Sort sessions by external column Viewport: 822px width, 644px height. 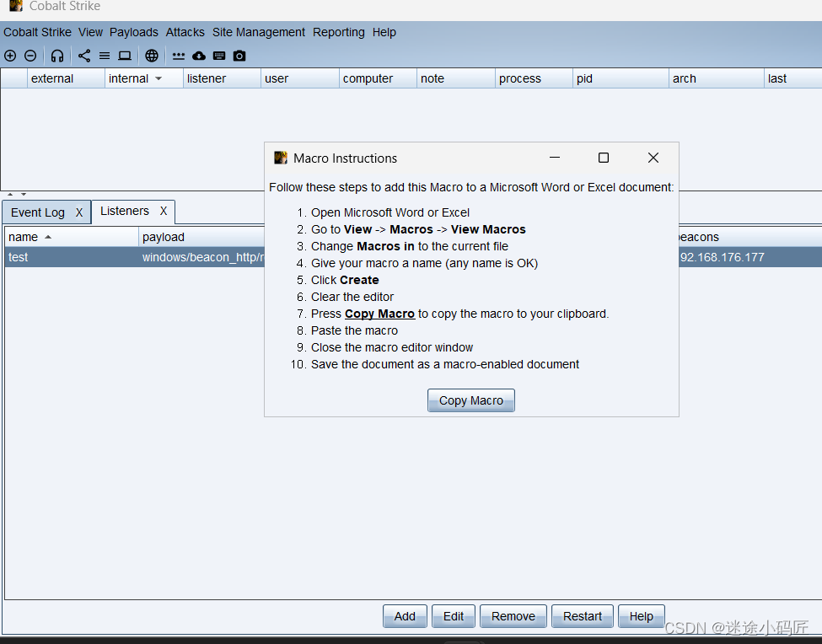click(66, 78)
